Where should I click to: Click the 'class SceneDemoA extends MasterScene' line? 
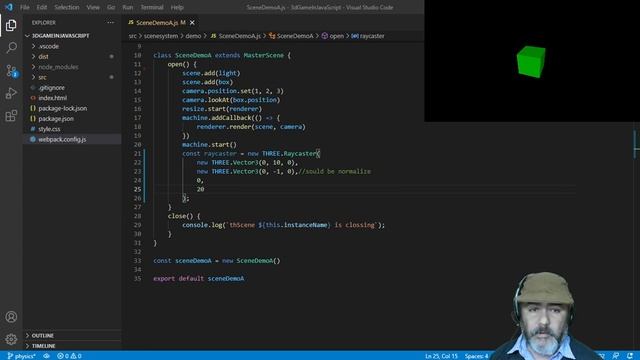point(222,55)
